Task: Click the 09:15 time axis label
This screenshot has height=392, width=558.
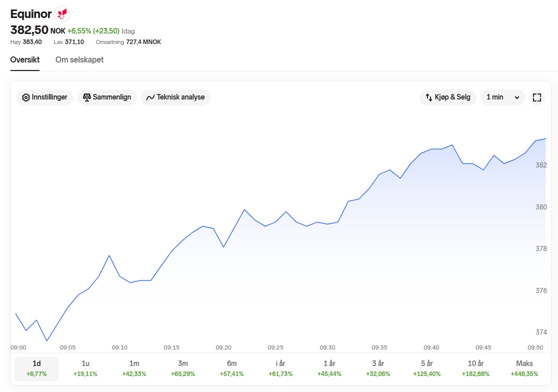Action: [171, 347]
